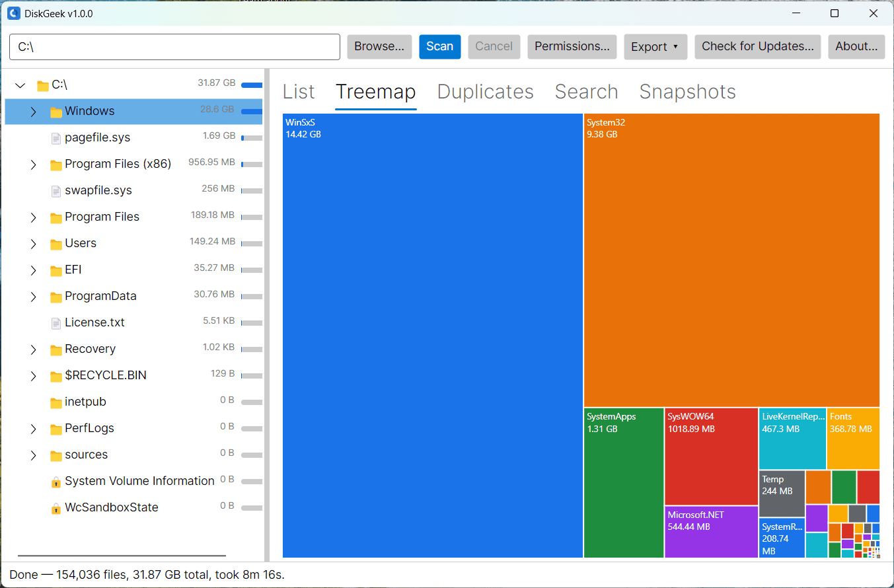Expand the Users folder chevron
894x588 pixels.
click(33, 244)
